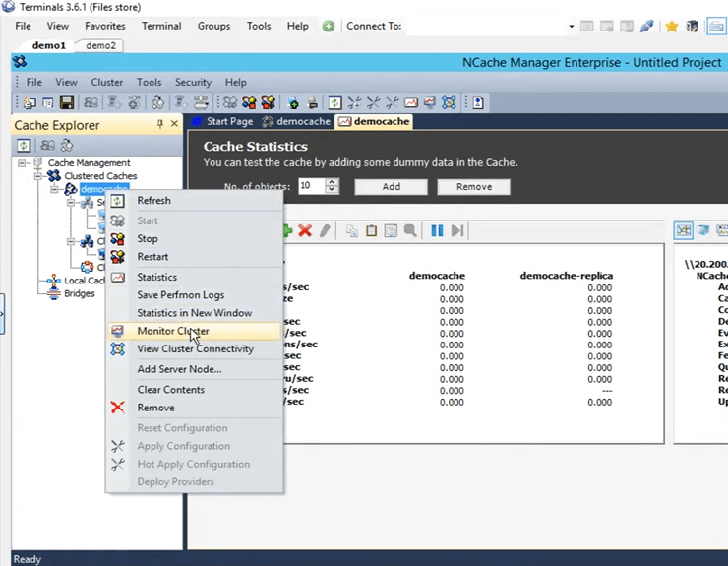The height and width of the screenshot is (566, 728).
Task: Select Bridges in the Cache Explorer tree
Action: 80,293
